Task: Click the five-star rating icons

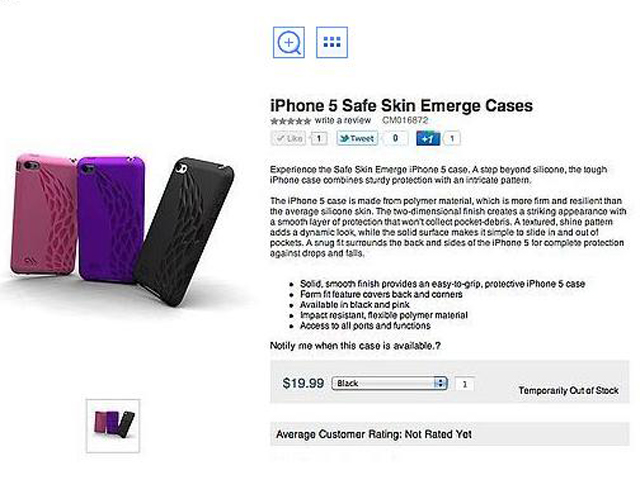Action: coord(291,121)
